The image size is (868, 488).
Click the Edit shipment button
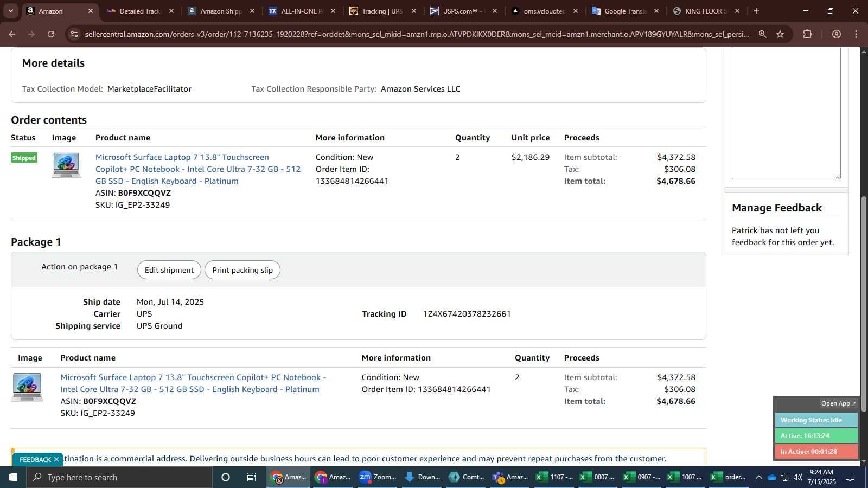tap(169, 270)
